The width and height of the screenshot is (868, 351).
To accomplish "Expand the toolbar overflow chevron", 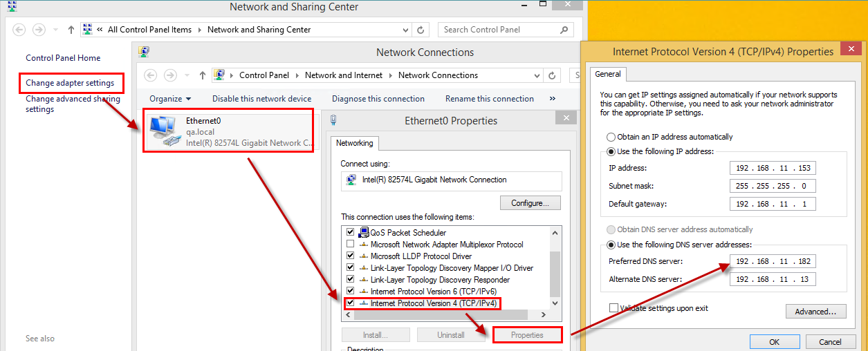I will tap(553, 99).
